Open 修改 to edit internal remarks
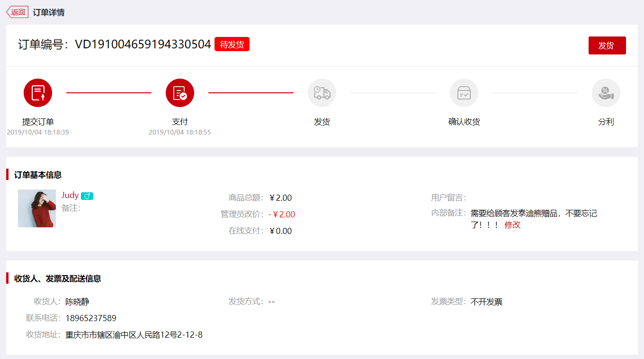Image resolution: width=644 pixels, height=359 pixels. 513,225
